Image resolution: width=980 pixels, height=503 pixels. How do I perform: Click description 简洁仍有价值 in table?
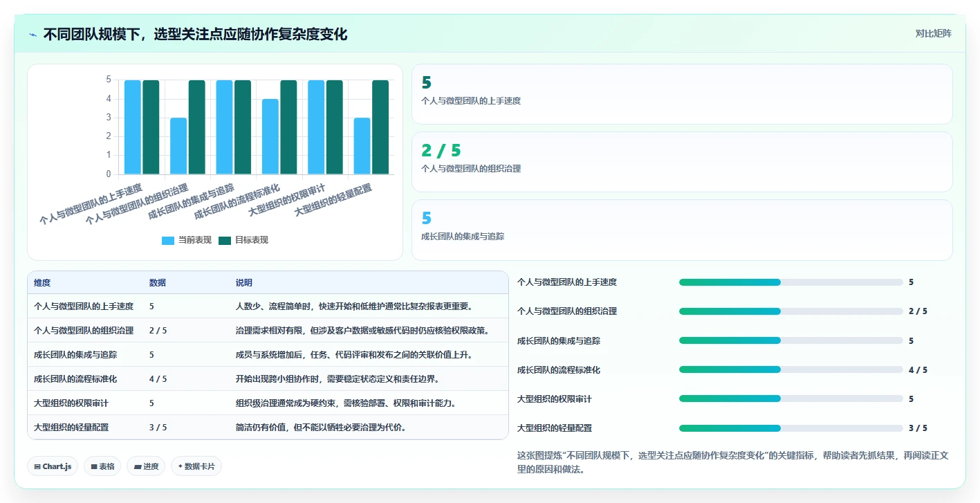(321, 427)
